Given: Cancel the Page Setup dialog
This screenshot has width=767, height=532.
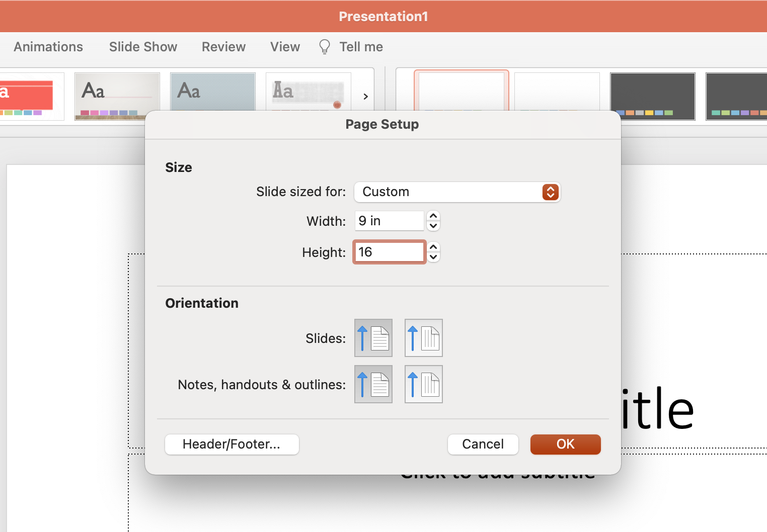Looking at the screenshot, I should coord(483,445).
